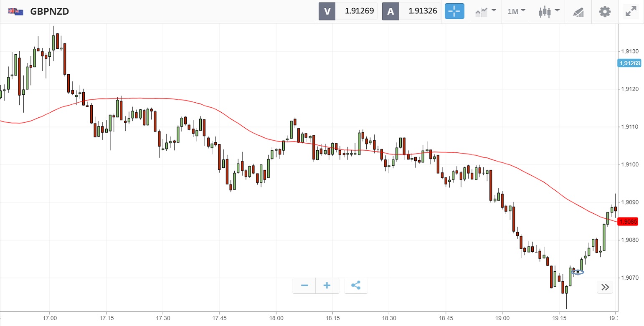Click the red 1,9085 moving average label

point(629,222)
